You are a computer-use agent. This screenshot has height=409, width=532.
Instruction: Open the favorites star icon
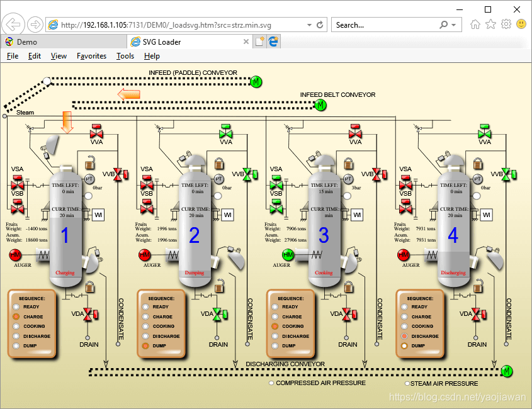coord(490,25)
